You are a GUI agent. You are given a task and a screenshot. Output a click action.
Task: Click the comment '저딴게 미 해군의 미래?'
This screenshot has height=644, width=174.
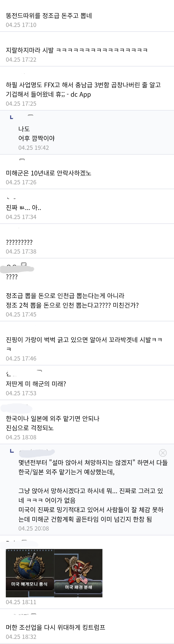click(x=36, y=384)
